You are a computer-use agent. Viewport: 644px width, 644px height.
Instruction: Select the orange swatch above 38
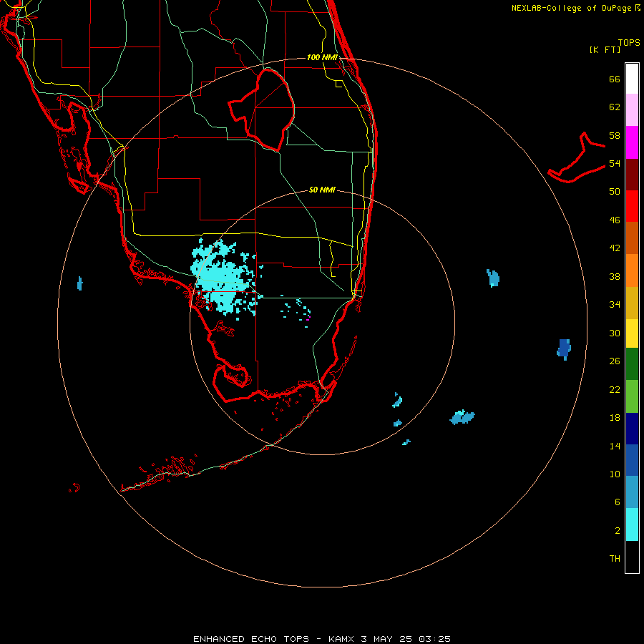point(632,270)
